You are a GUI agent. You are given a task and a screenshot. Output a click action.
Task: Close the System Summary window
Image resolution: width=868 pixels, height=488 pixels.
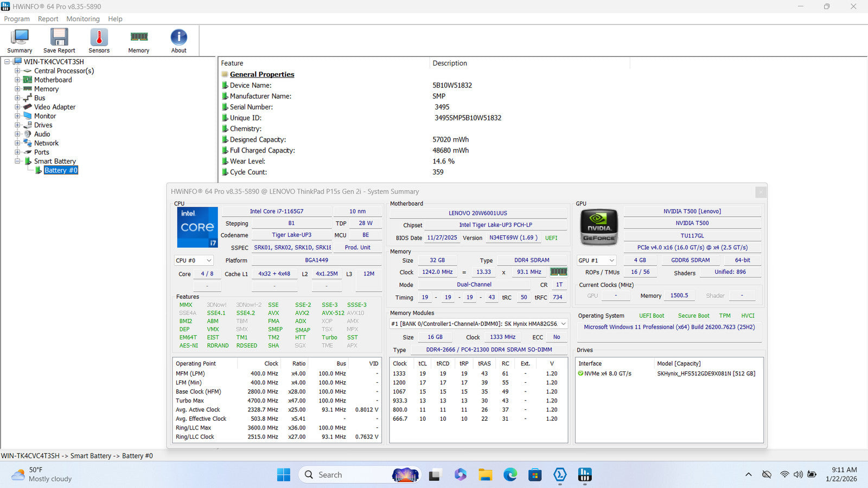pos(761,192)
